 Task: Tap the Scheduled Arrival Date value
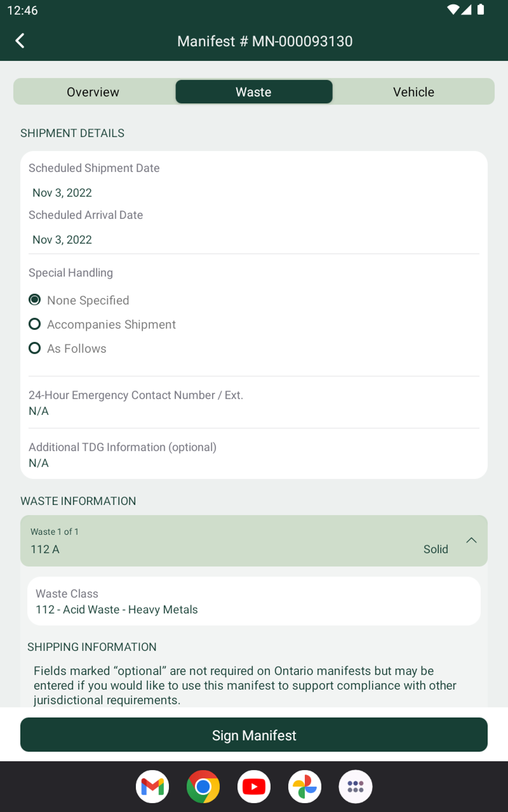[62, 240]
